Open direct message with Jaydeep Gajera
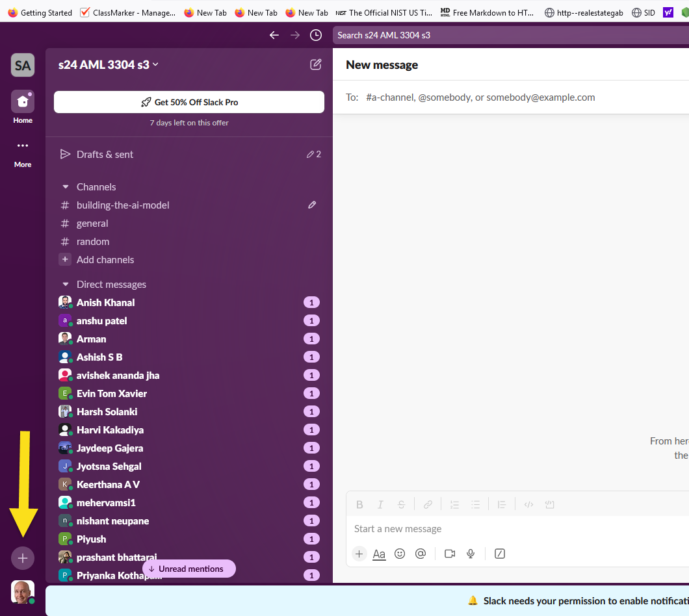 coord(189,448)
